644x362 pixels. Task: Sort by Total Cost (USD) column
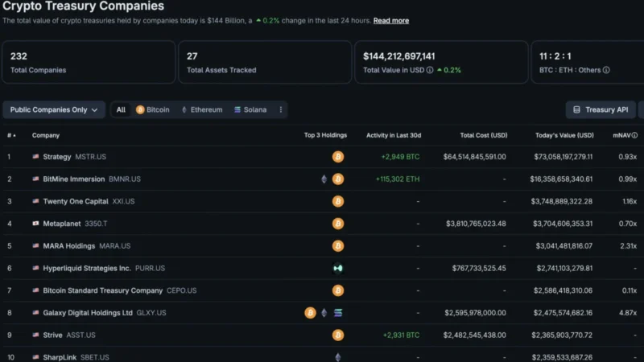coord(484,135)
